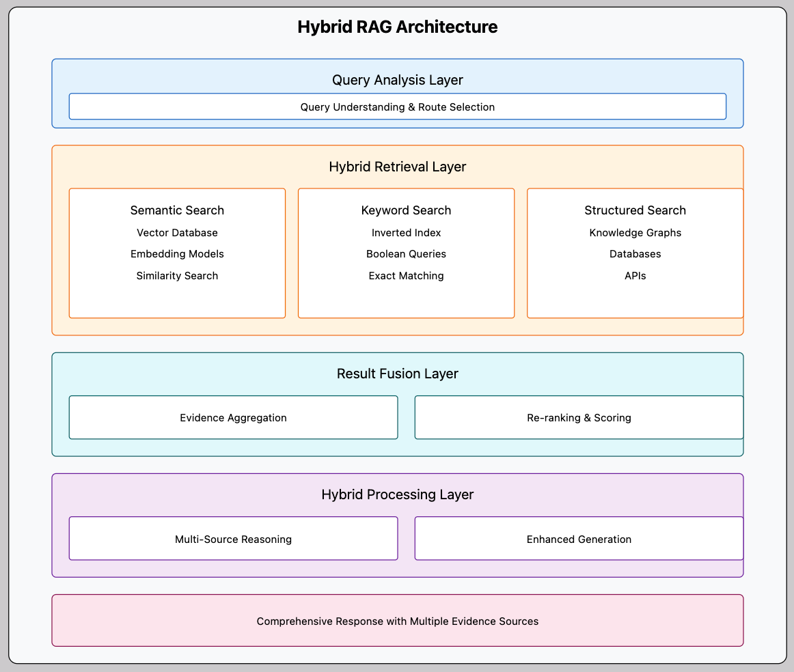This screenshot has width=794, height=672.
Task: Select the Structured Search panel
Action: click(635, 210)
